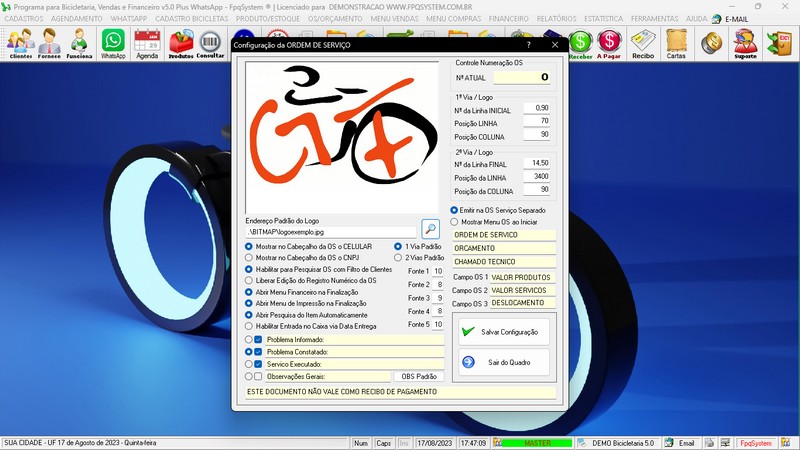Click the Consultar barcode icon
Viewport: 800px width, 450px height.
[x=210, y=43]
